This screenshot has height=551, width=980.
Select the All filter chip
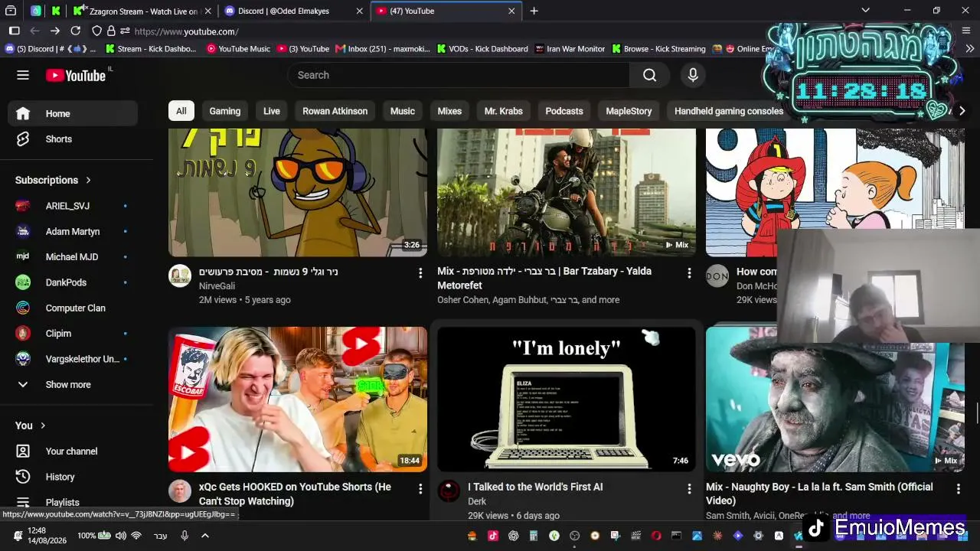coord(181,111)
